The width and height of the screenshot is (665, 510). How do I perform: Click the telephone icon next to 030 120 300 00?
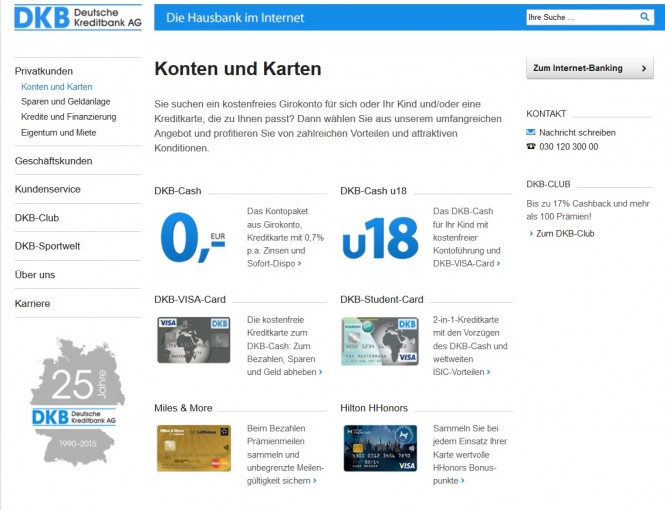[531, 146]
